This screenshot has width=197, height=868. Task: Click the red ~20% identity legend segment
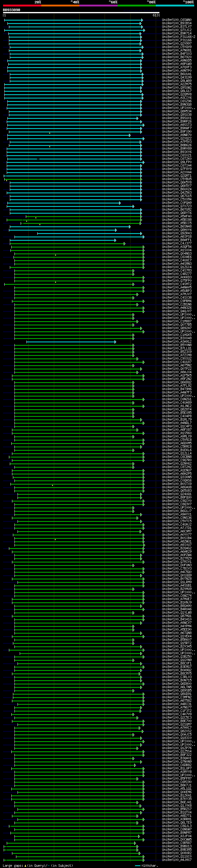pos(22,6)
